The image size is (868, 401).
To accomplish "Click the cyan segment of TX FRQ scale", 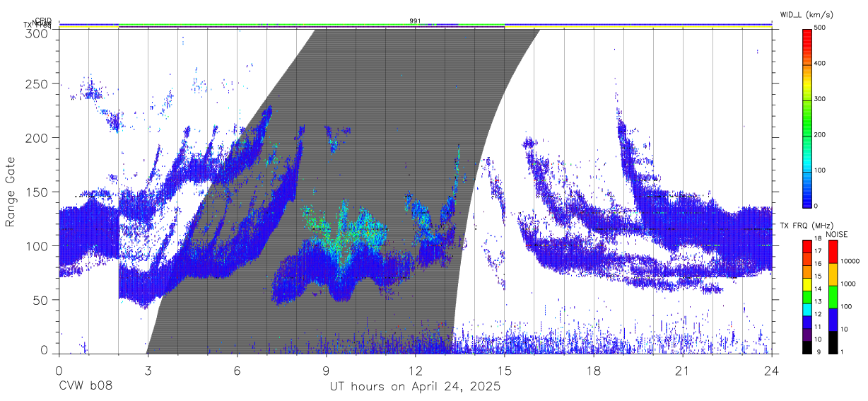I will pyautogui.click(x=807, y=308).
